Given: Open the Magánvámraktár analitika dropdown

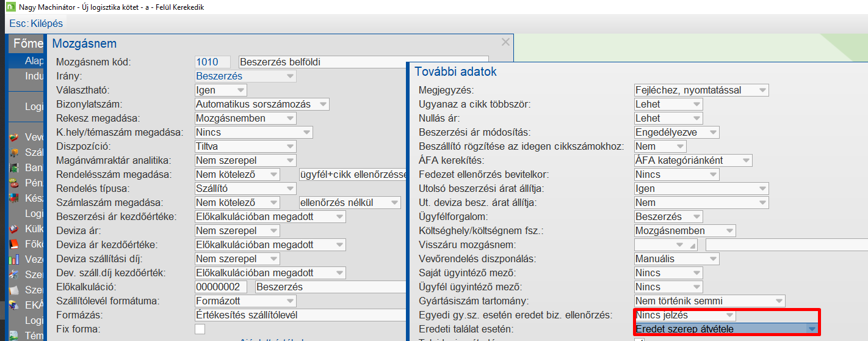Looking at the screenshot, I should (x=245, y=160).
